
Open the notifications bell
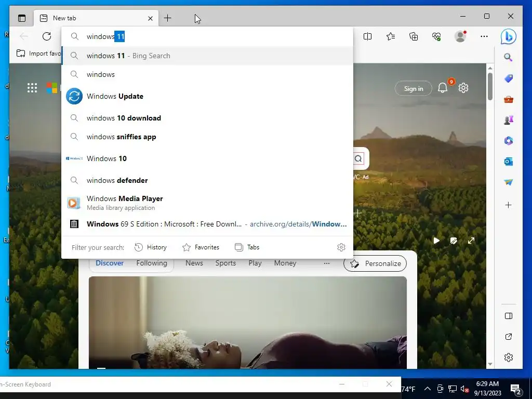443,88
